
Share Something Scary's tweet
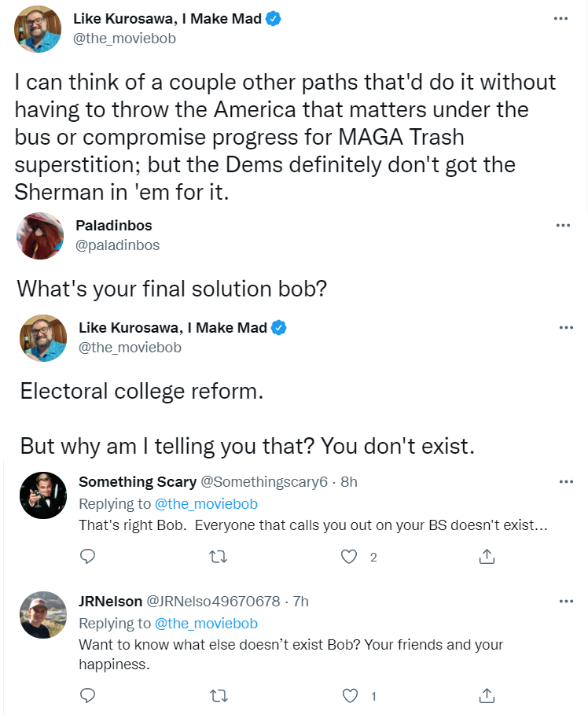[x=487, y=557]
